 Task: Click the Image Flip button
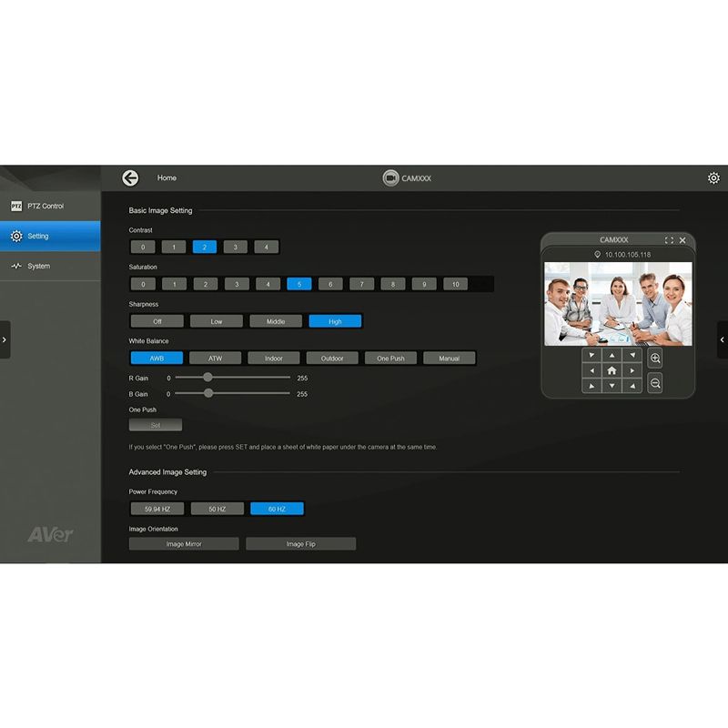tap(300, 544)
